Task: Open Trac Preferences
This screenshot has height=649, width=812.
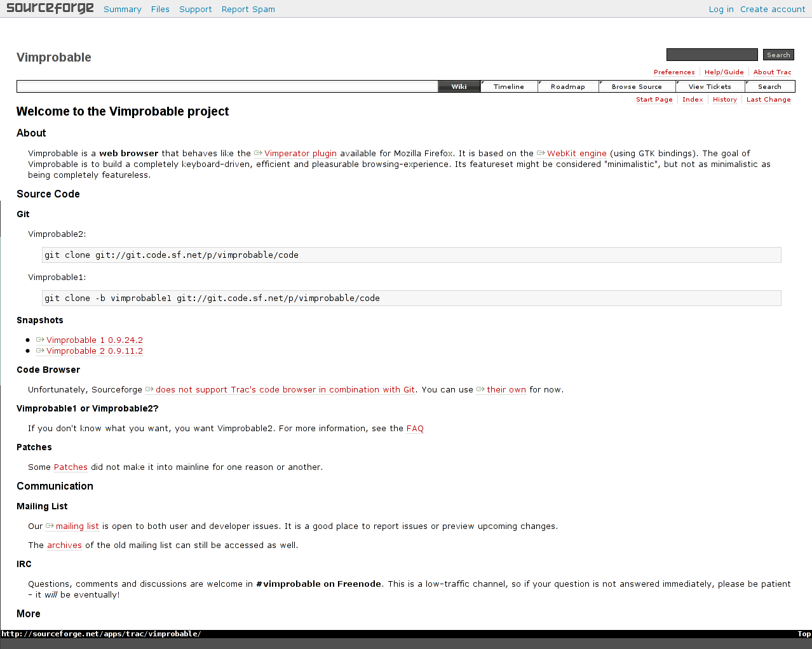Action: (673, 72)
